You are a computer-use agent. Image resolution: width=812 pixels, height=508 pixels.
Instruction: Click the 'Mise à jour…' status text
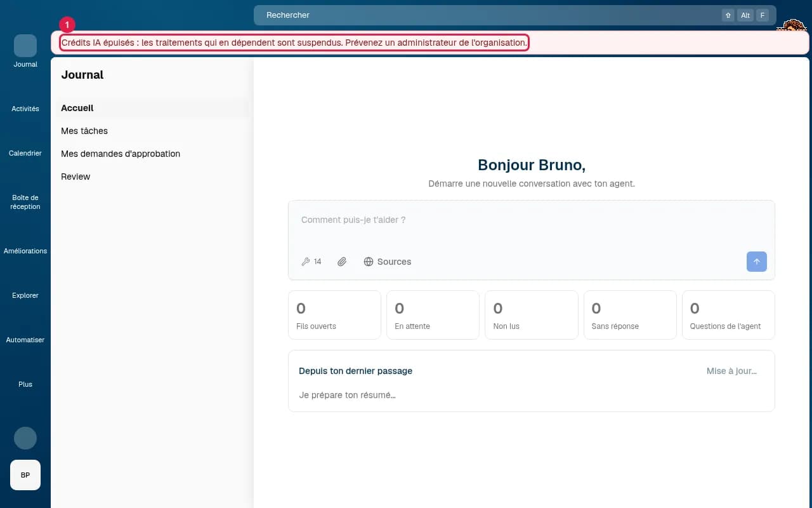tap(731, 371)
